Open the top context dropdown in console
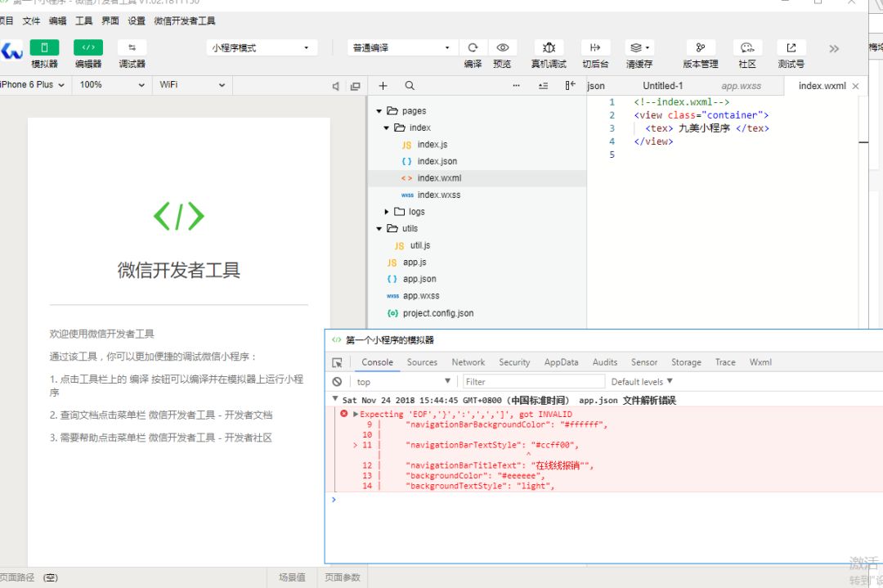Viewport: 883px width, 588px height. [403, 382]
